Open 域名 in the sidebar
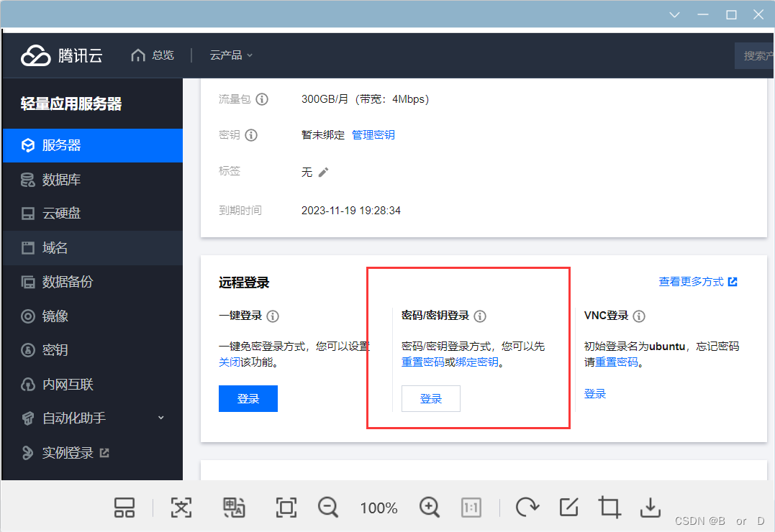This screenshot has height=532, width=775. [92, 248]
